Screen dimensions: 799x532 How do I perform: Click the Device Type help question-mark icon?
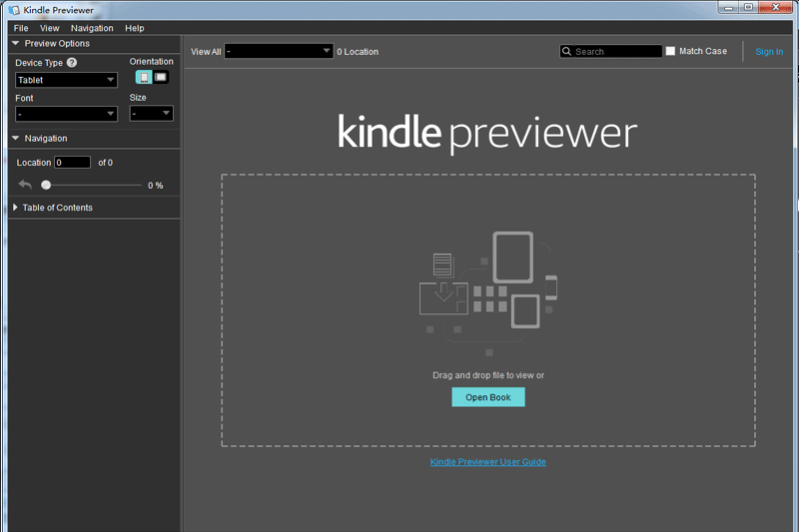(x=72, y=63)
